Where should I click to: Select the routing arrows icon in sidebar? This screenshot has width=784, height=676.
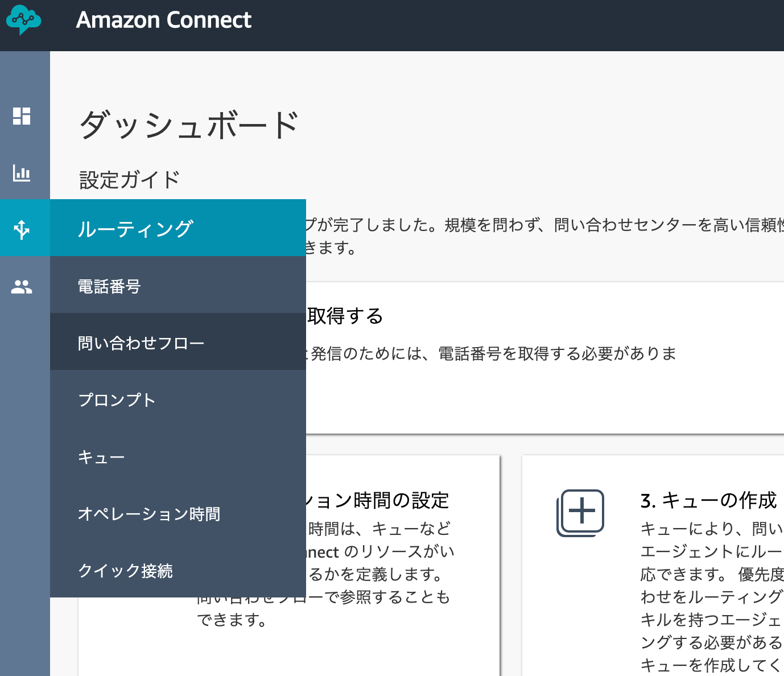[x=22, y=229]
